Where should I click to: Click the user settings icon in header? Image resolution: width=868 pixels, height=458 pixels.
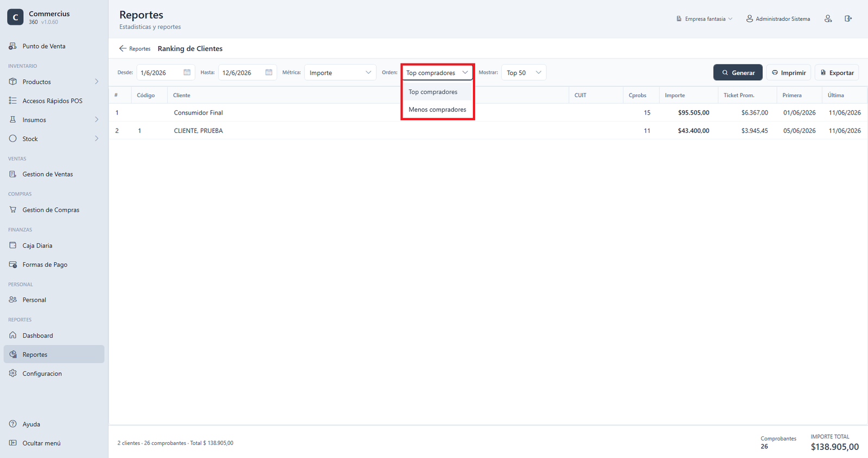828,18
